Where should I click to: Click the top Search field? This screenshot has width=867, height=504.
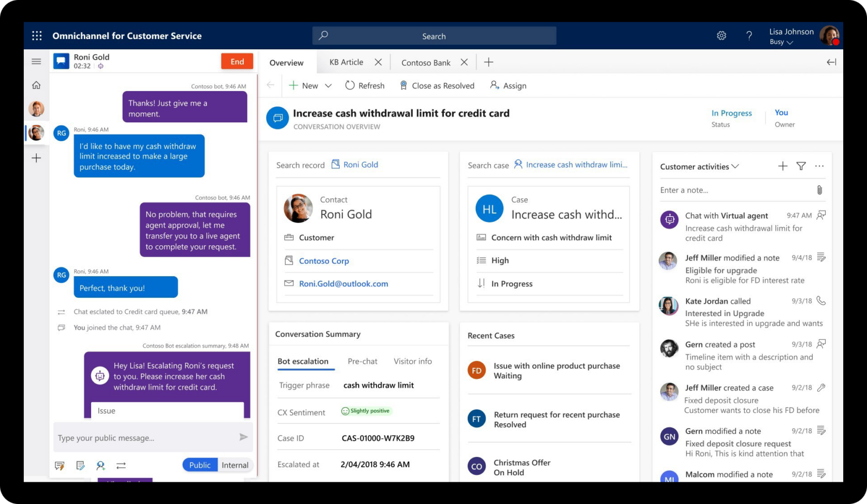(434, 36)
